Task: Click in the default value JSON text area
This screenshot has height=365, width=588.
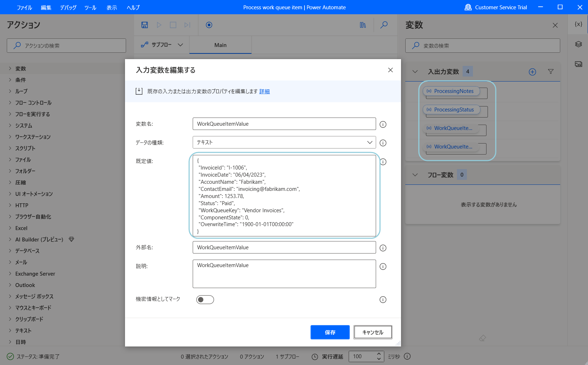Action: coord(284,195)
